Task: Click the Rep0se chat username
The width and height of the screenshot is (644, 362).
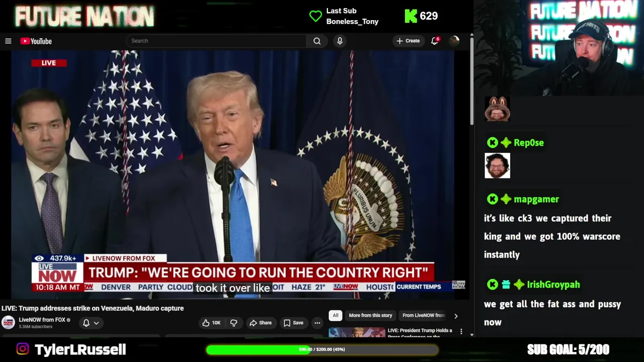Action: pyautogui.click(x=529, y=143)
